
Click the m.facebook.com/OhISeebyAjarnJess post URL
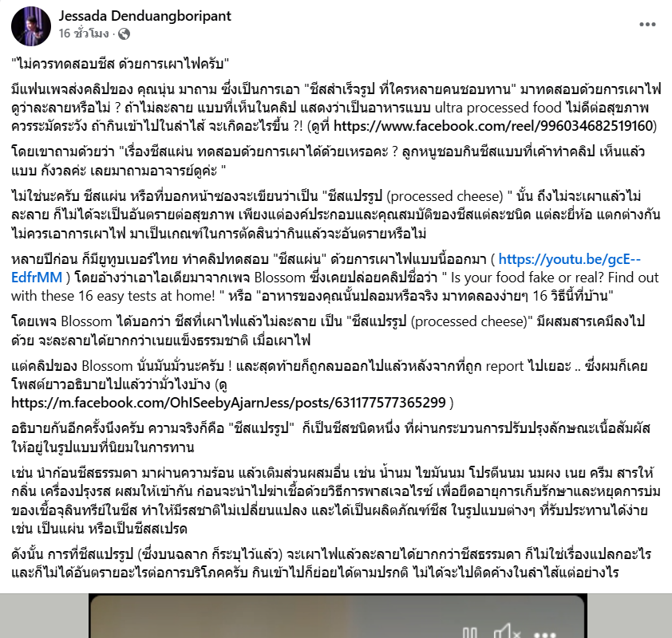228,403
